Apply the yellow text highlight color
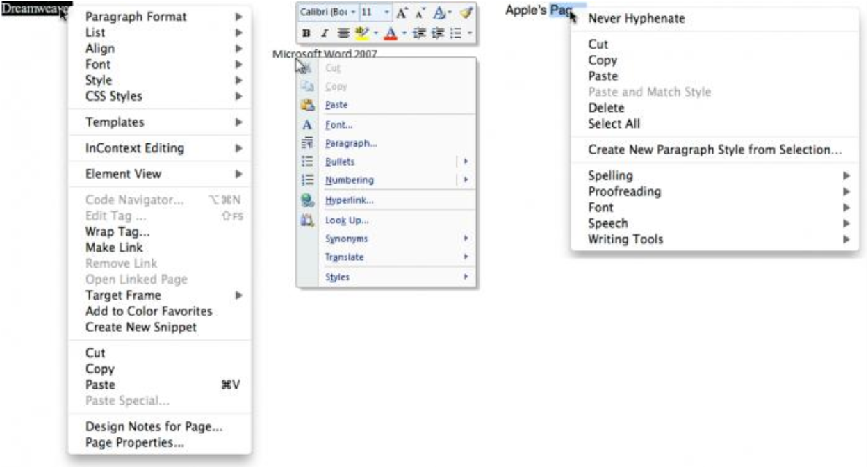Screen dimensions: 868x468 point(362,33)
